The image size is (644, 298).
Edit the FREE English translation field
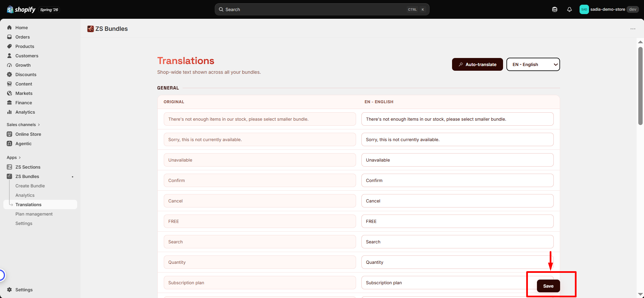point(457,221)
